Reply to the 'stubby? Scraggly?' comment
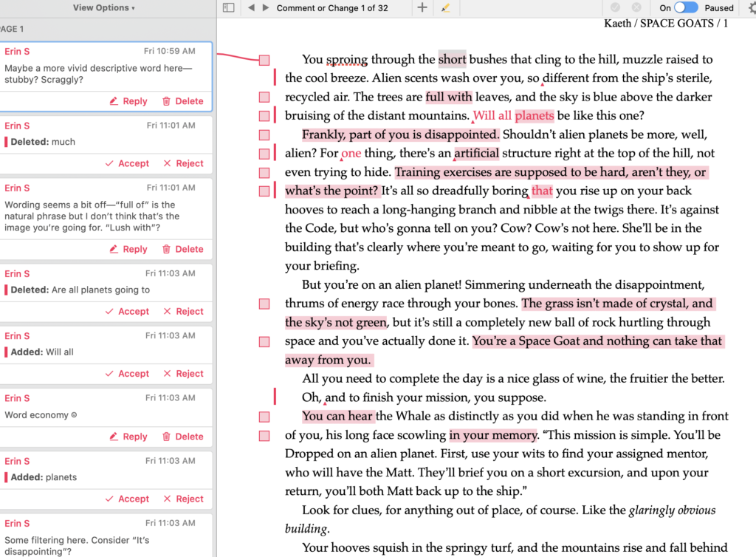This screenshot has height=557, width=756. (128, 101)
